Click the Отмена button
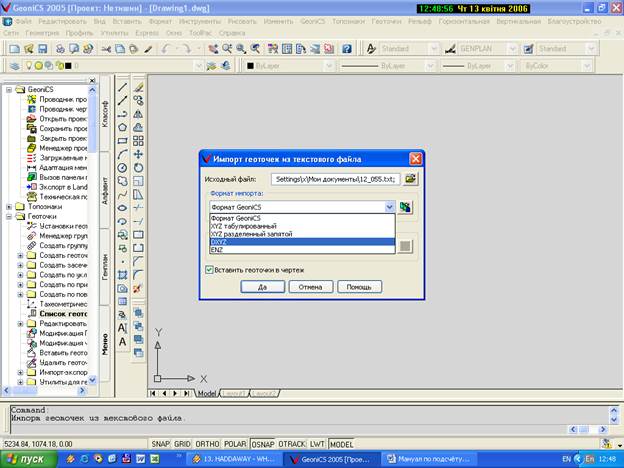Viewport: 624px width, 468px height. (310, 287)
